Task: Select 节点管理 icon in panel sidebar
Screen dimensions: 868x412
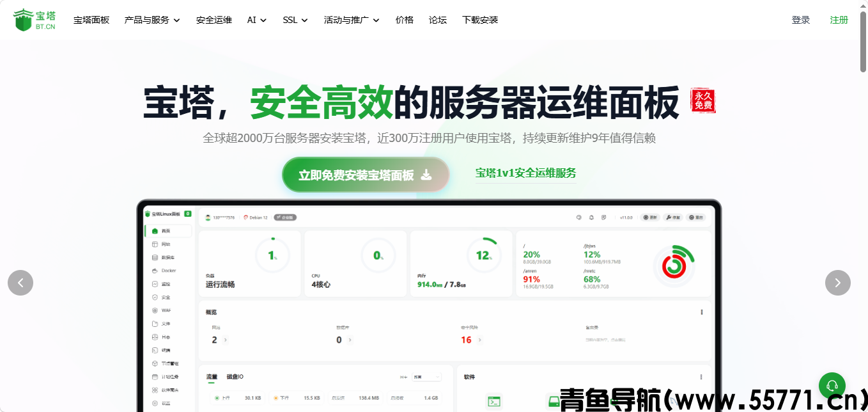Action: point(155,363)
